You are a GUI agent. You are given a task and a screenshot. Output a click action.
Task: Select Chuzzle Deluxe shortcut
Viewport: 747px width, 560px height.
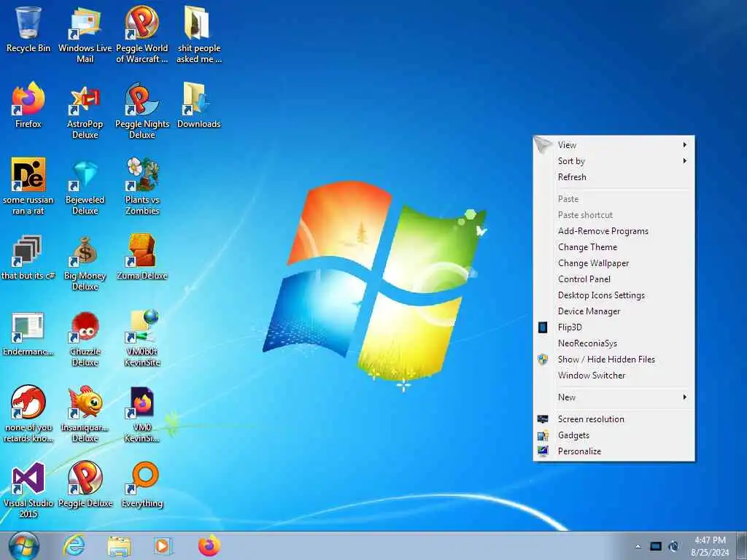85,339
